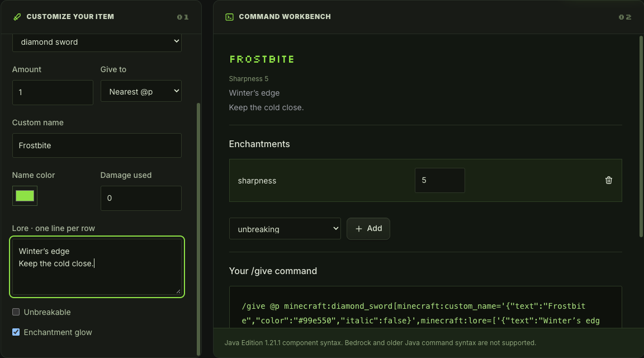
Task: Click the lore textarea resize handle
Action: click(178, 291)
